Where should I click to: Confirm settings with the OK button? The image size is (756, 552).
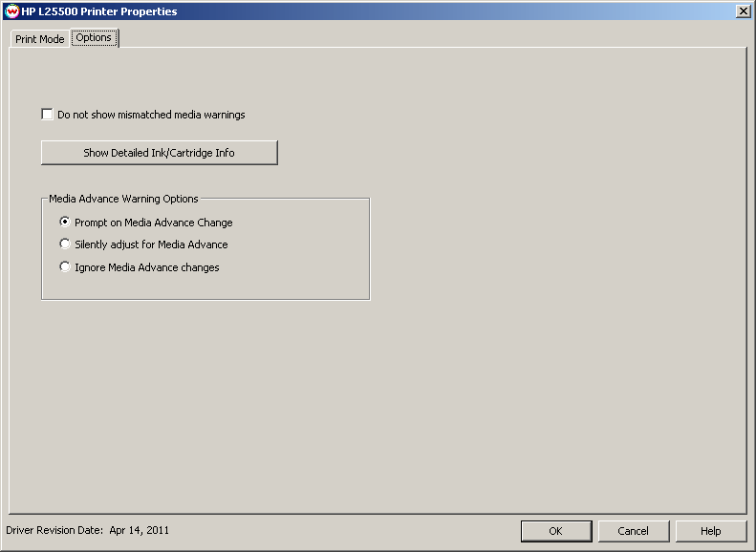555,531
